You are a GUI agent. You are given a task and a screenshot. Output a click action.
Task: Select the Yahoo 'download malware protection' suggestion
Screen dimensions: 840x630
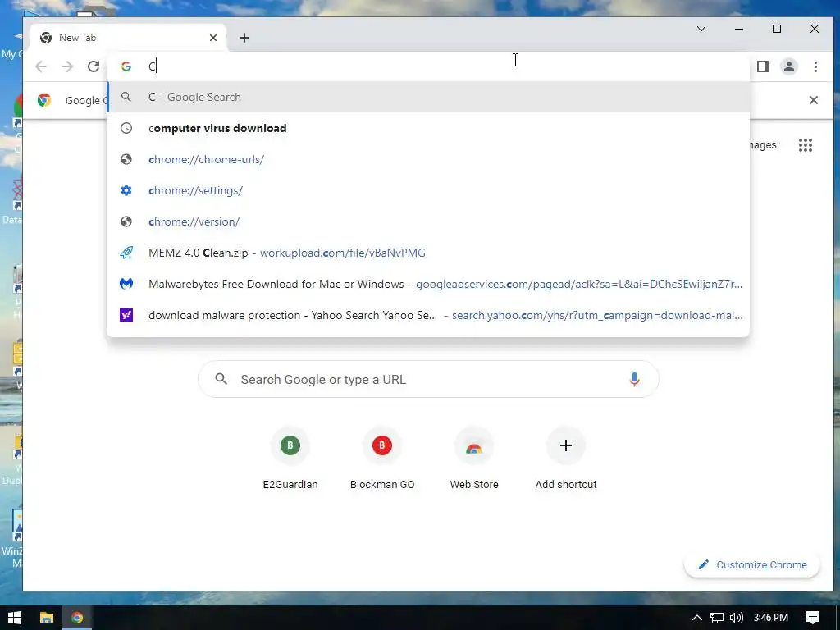point(428,315)
